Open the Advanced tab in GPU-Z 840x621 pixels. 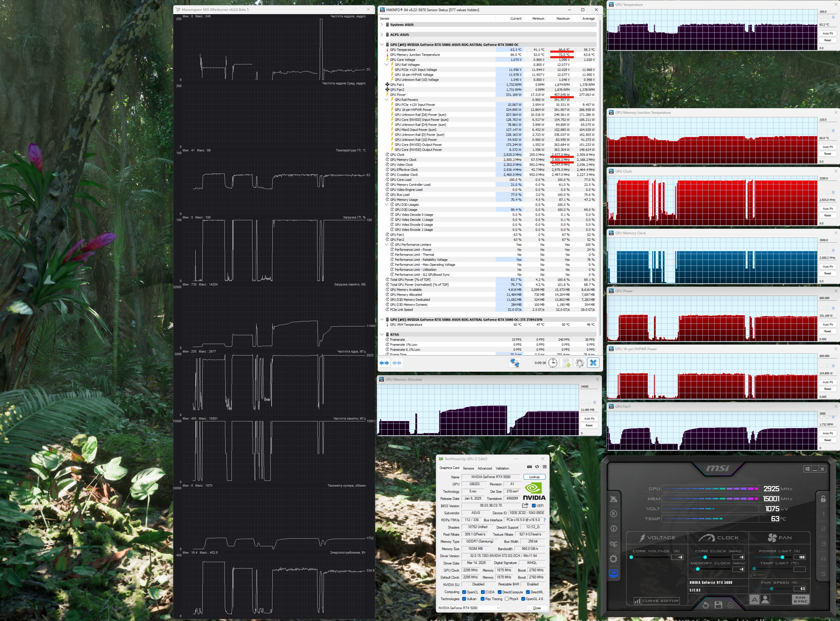coord(484,468)
